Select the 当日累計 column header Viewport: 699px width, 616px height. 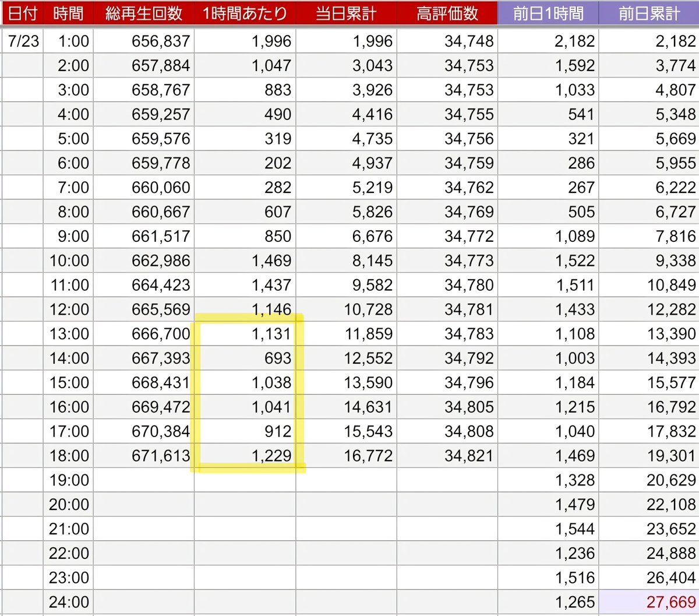(x=346, y=13)
